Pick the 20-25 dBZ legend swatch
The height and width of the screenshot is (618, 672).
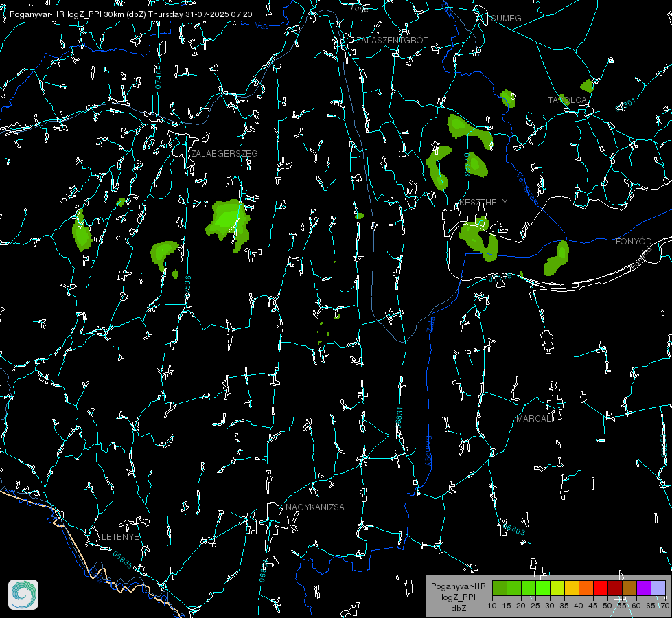(x=529, y=588)
